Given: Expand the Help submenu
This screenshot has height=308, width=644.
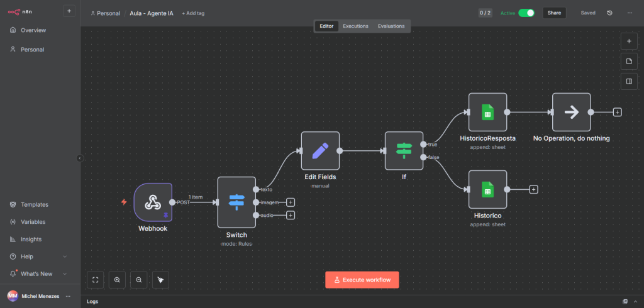Looking at the screenshot, I should coord(65,256).
